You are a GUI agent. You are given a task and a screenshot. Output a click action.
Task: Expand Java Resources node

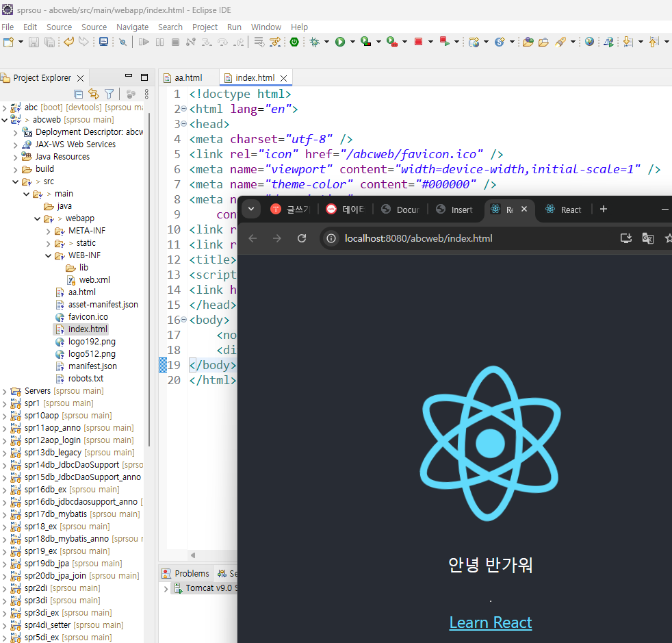pyautogui.click(x=16, y=157)
